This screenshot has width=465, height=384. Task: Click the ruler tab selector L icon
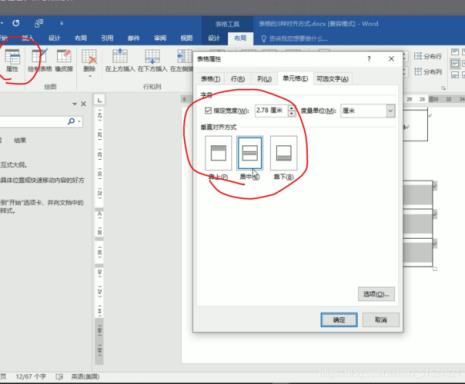point(100,100)
